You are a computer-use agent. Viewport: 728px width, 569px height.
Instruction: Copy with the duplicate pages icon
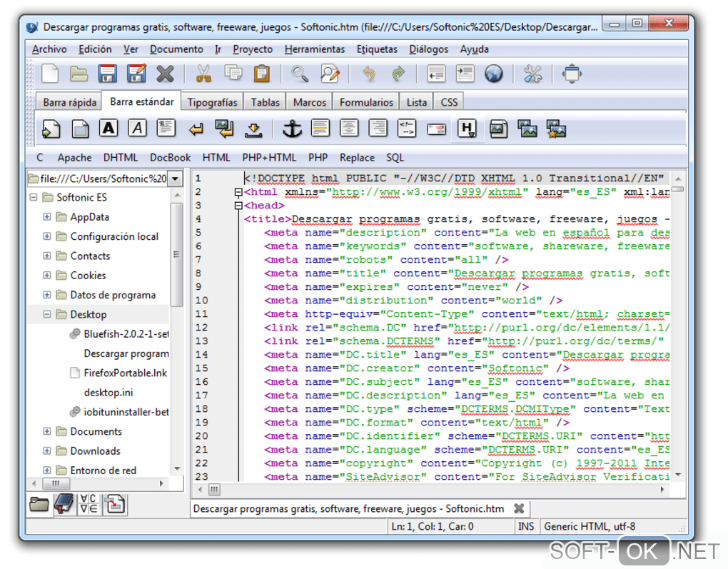pyautogui.click(x=233, y=74)
